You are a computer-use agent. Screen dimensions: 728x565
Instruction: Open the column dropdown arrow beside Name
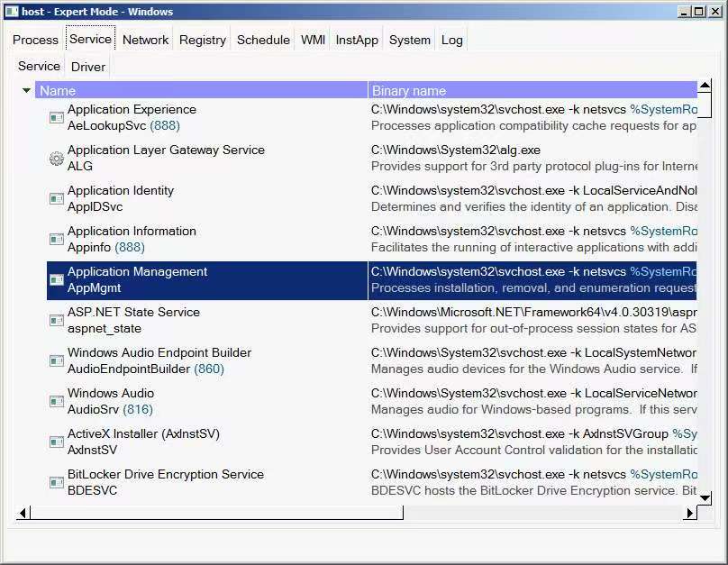coord(26,91)
